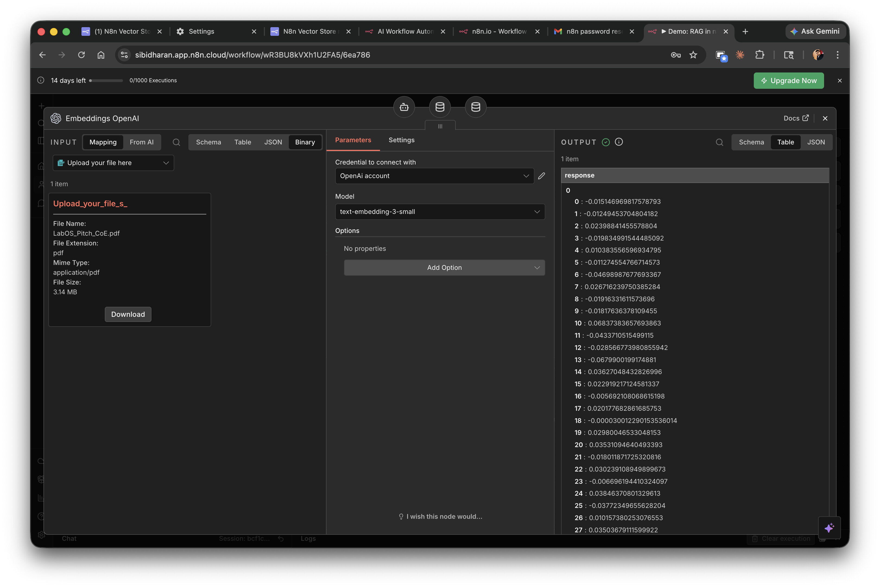This screenshot has width=880, height=588.
Task: Switch to the Settings tab
Action: [x=401, y=140]
